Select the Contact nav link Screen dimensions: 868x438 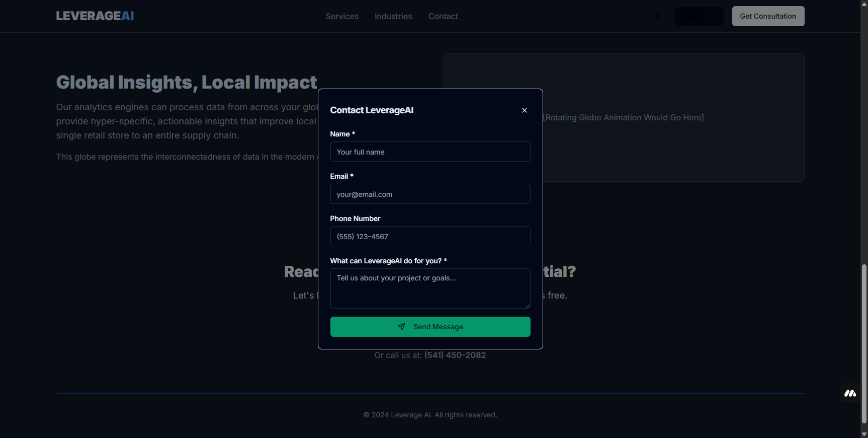[x=443, y=17]
